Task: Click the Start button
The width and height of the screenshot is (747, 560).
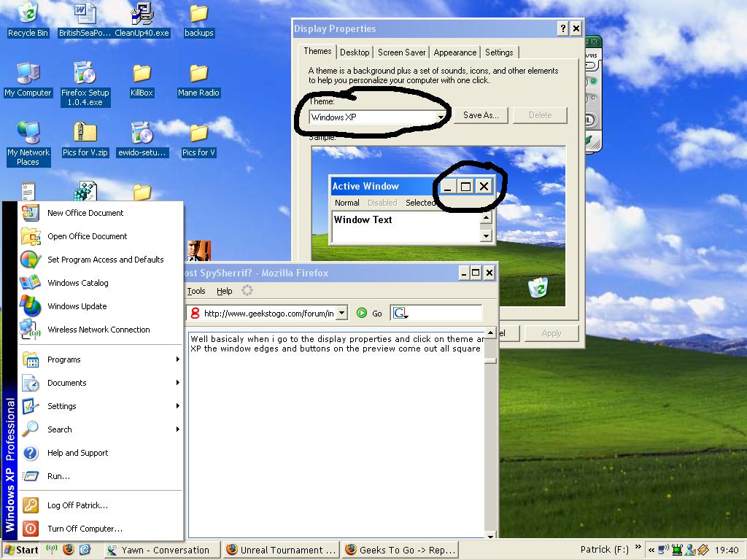Action: click(21, 550)
